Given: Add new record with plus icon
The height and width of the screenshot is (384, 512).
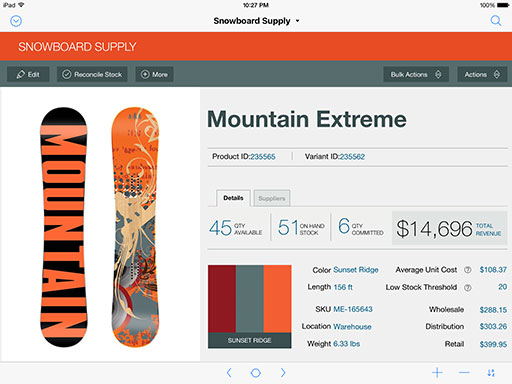Looking at the screenshot, I should tap(437, 373).
